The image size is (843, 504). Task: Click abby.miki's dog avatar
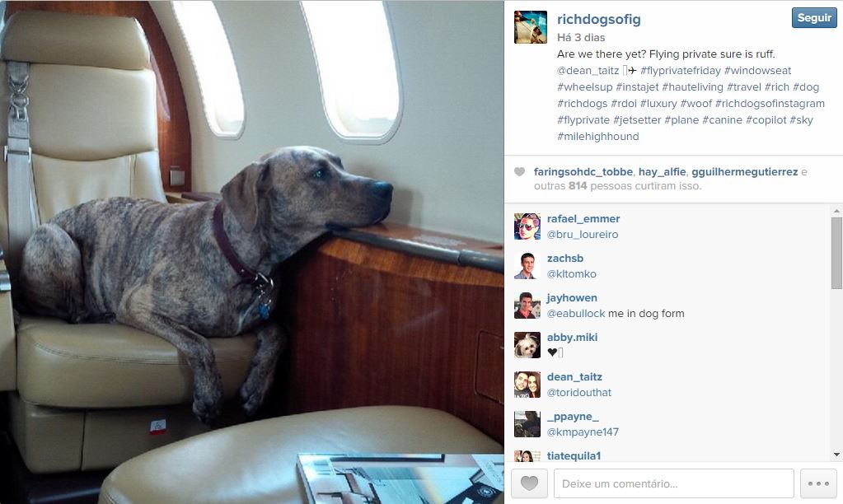(527, 345)
